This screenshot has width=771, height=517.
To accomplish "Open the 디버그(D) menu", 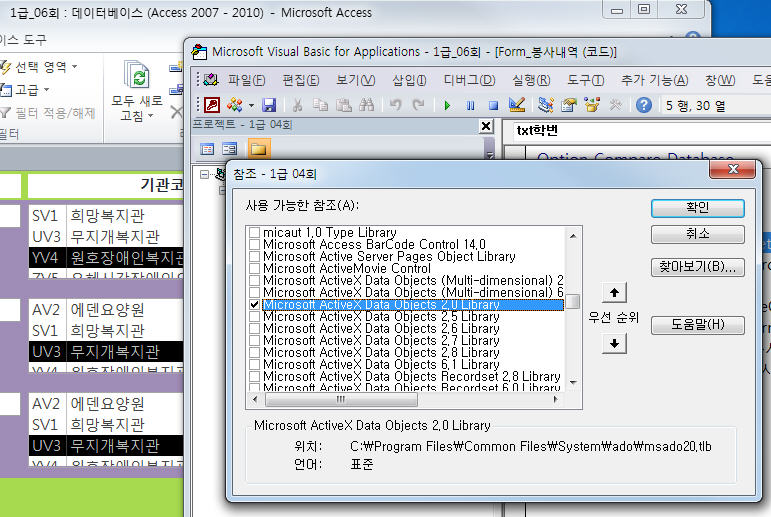I will [469, 80].
